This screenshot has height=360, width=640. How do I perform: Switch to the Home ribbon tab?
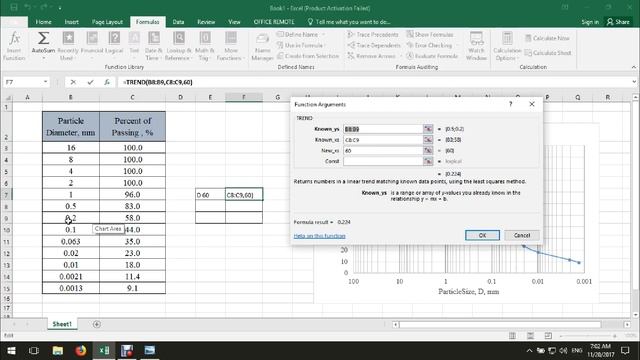pos(43,22)
